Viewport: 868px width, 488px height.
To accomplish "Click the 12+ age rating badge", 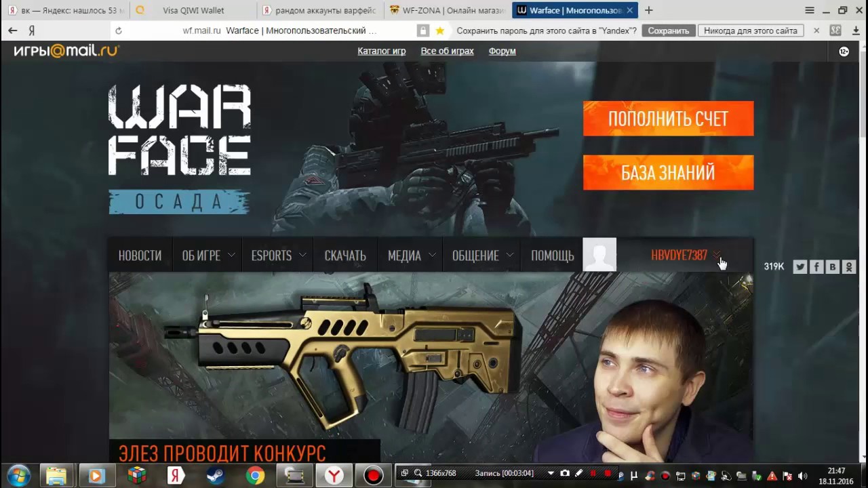I will [844, 52].
